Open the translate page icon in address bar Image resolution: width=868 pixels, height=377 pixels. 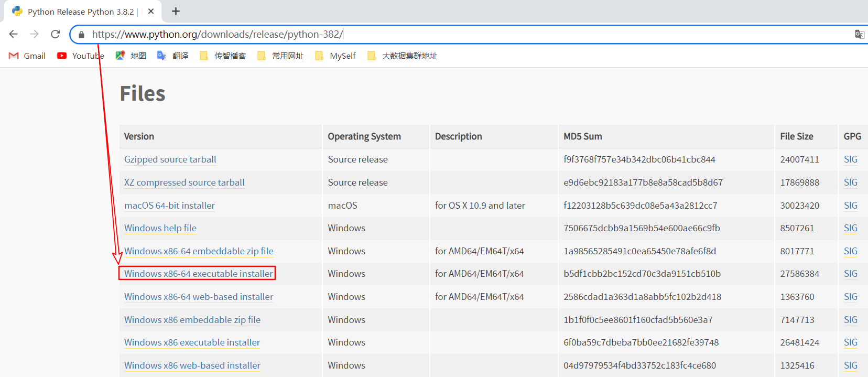pos(860,34)
